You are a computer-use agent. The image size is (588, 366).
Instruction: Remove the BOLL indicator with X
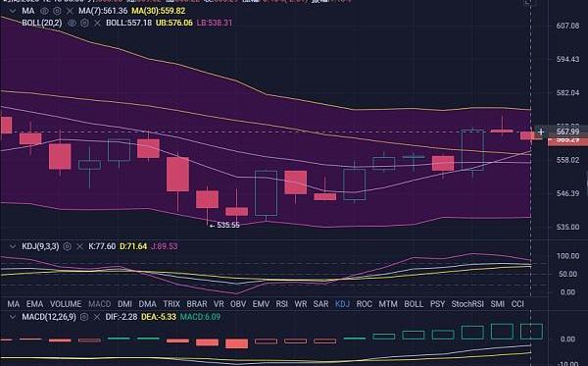pyautogui.click(x=97, y=23)
